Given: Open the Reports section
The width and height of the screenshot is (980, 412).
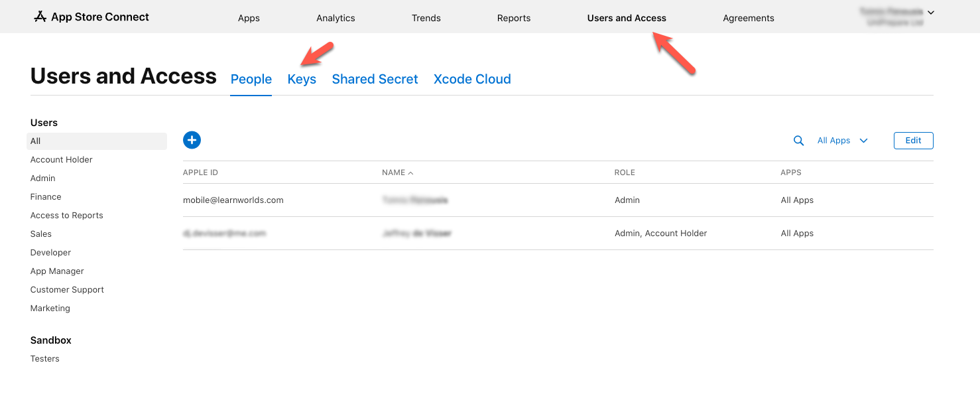Looking at the screenshot, I should click(514, 18).
